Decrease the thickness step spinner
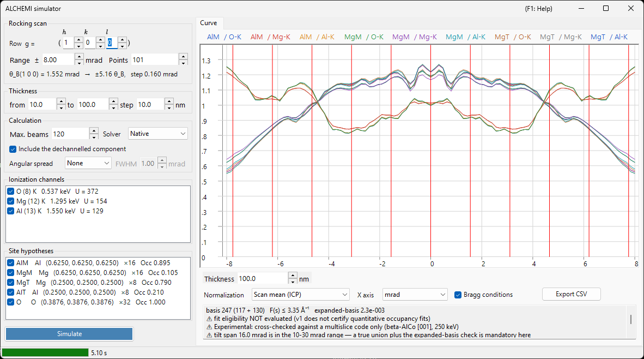 (169, 107)
